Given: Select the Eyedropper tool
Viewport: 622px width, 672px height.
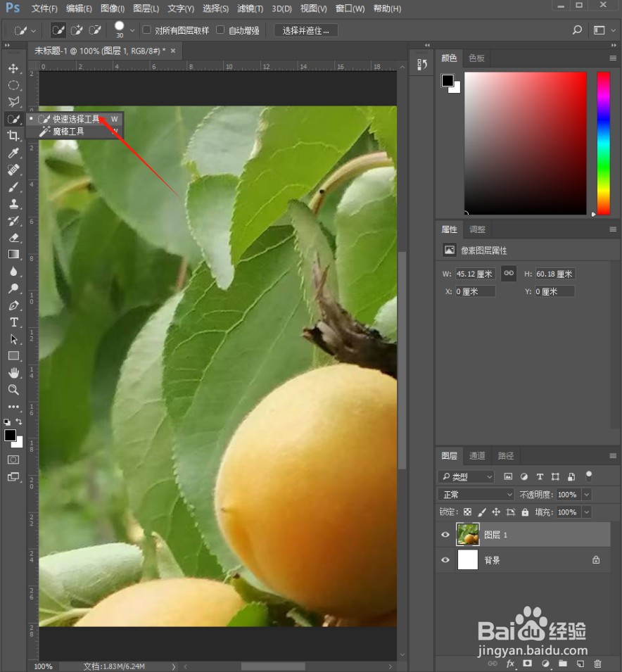Looking at the screenshot, I should pyautogui.click(x=14, y=153).
